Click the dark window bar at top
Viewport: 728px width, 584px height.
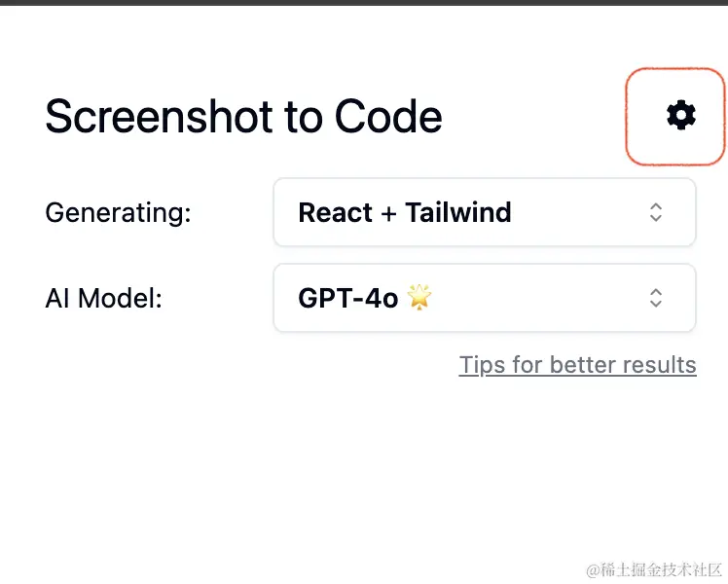click(x=364, y=3)
